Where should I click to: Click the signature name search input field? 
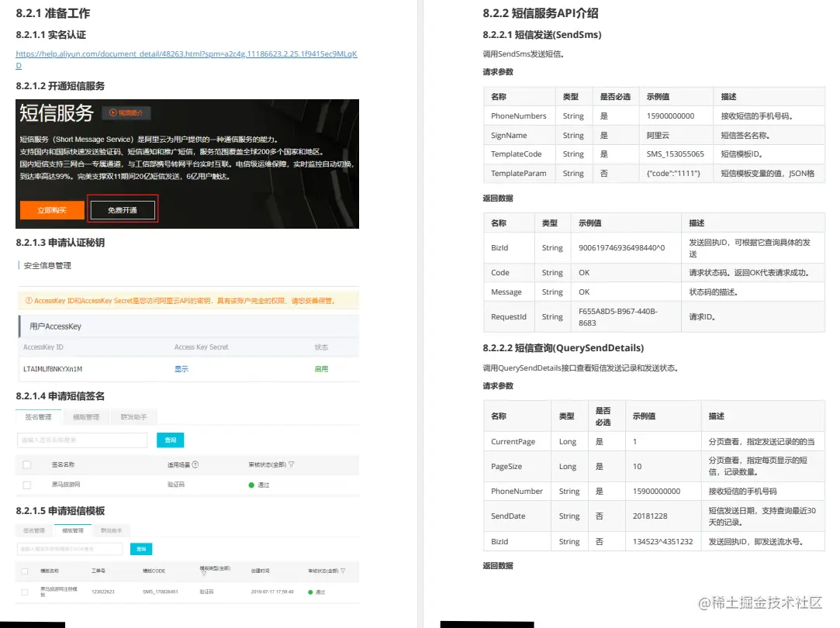[x=83, y=440]
